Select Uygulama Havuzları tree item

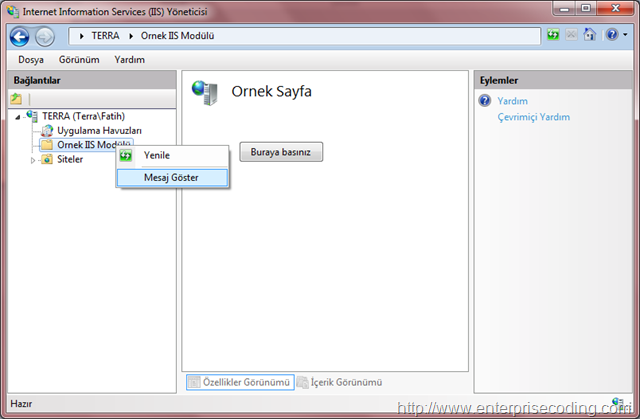(x=99, y=131)
